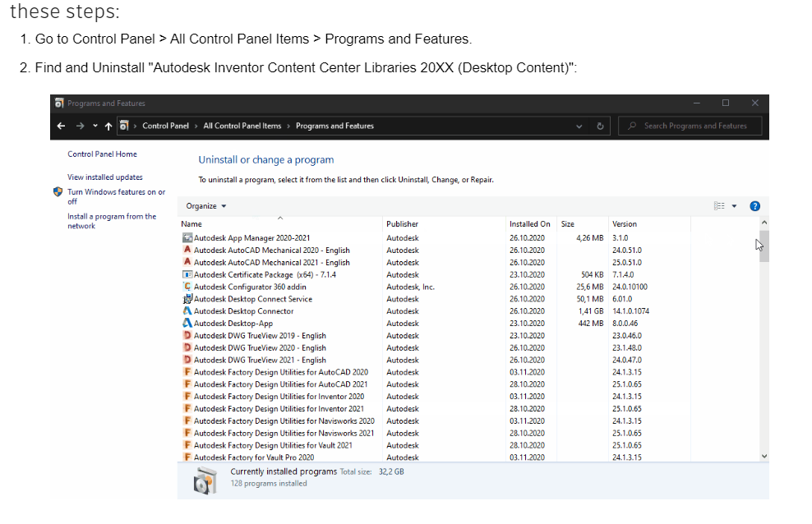This screenshot has width=812, height=524.
Task: Expand the address bar history dropdown
Action: (579, 126)
